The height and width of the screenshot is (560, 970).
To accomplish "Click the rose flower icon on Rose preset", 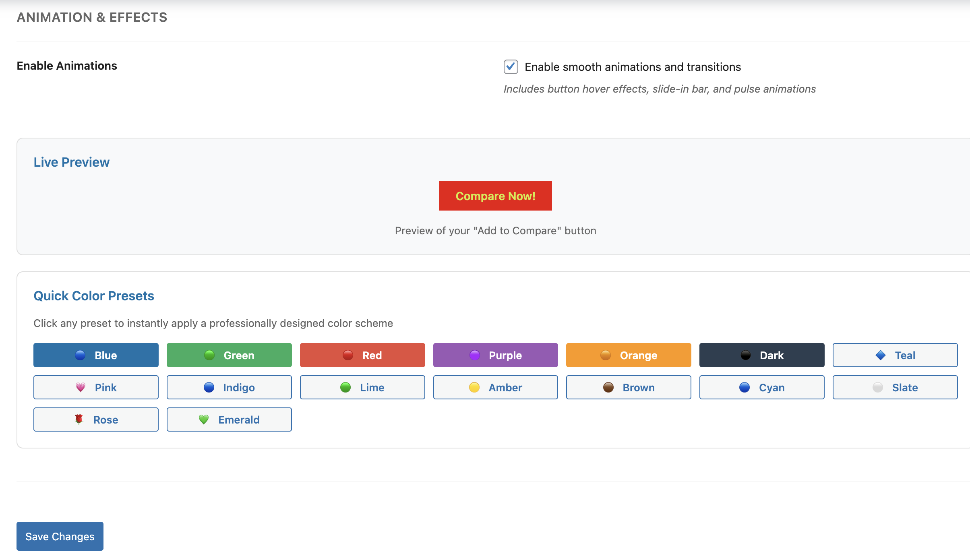I will click(79, 419).
